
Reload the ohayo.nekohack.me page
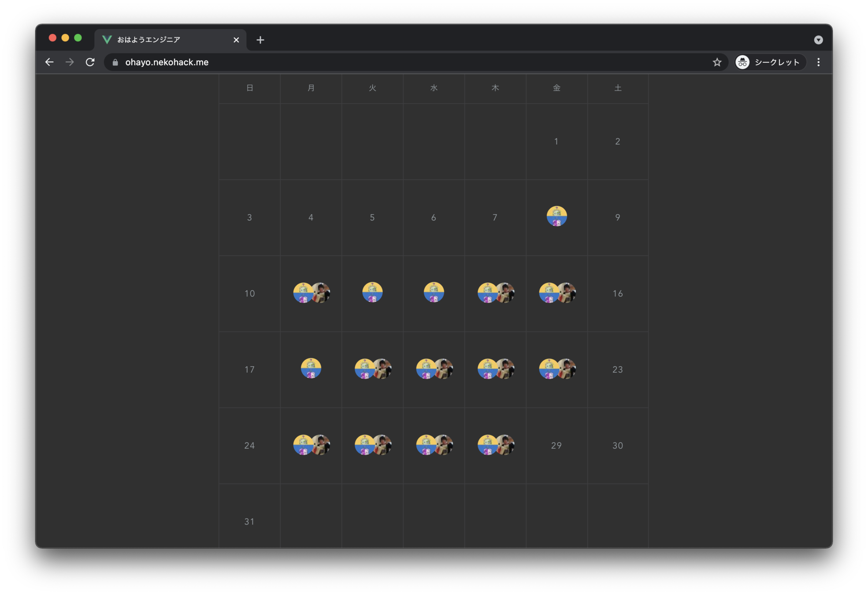pos(90,62)
